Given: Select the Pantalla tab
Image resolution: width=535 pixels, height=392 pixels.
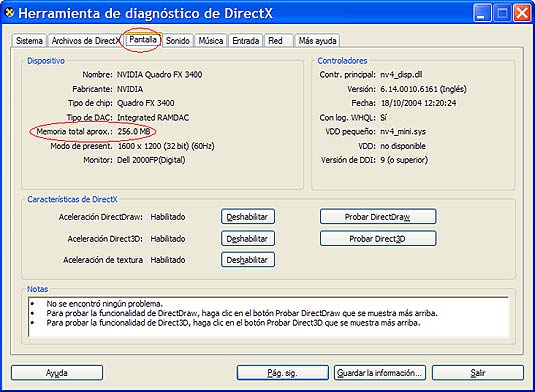Looking at the screenshot, I should coord(143,40).
